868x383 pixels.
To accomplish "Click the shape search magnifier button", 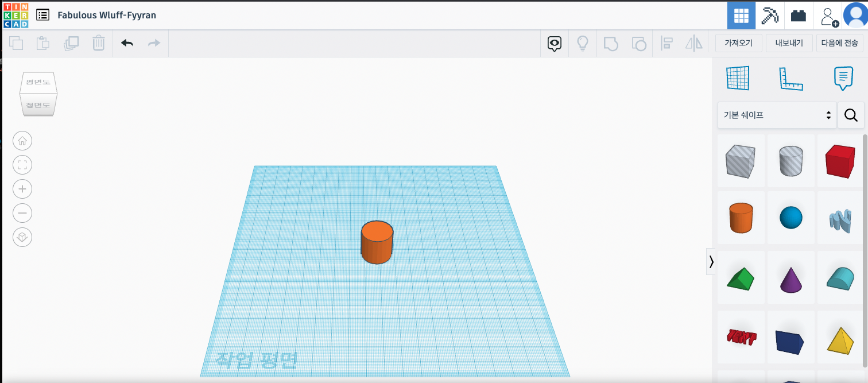I will tap(851, 115).
